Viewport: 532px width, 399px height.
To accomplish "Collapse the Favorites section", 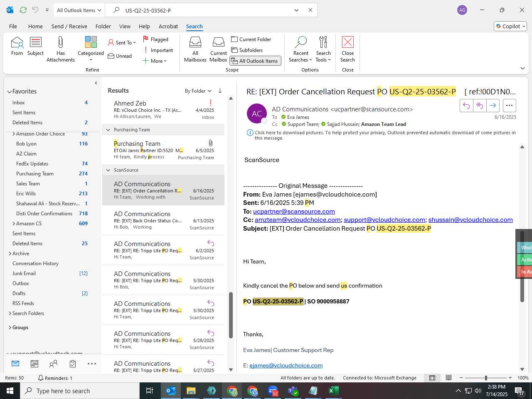I will click(9, 91).
